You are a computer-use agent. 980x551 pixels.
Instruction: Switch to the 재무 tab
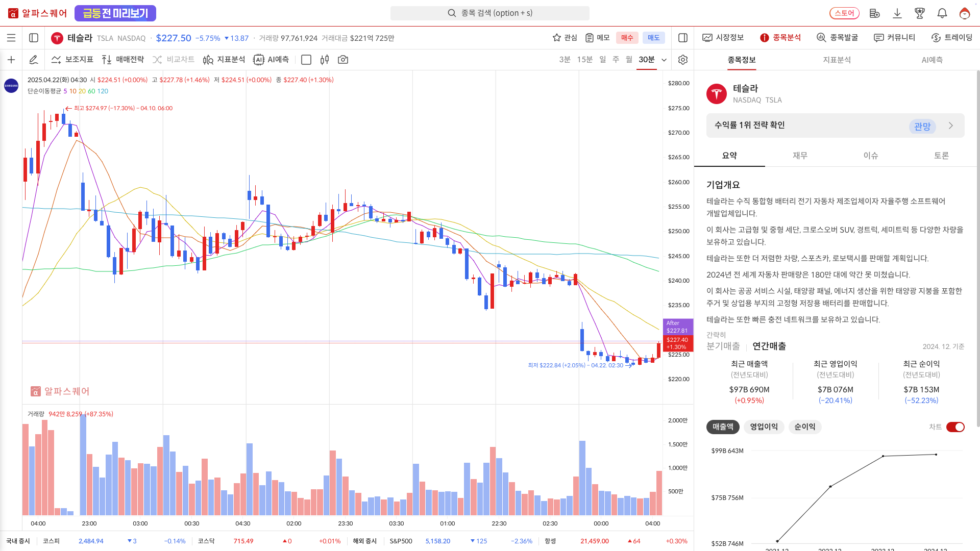coord(800,156)
